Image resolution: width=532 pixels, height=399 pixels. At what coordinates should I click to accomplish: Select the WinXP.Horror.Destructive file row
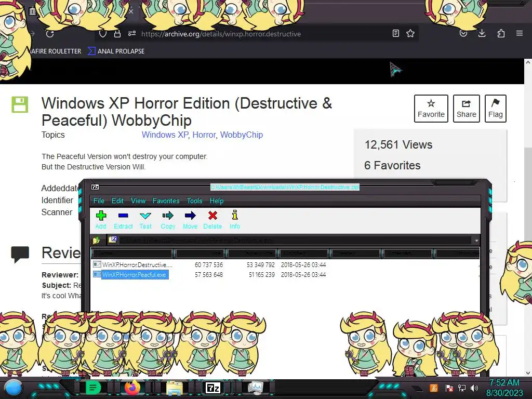tap(285, 264)
